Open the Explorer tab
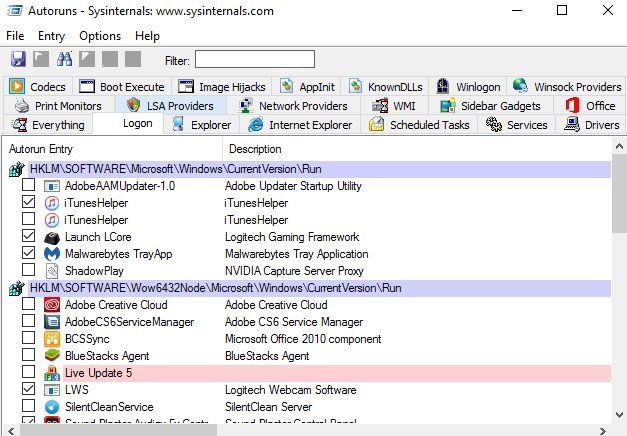 (201, 125)
